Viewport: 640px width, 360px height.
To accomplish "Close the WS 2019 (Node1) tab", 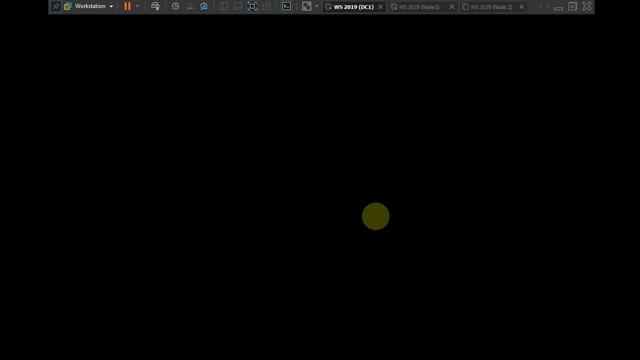I will click(451, 7).
